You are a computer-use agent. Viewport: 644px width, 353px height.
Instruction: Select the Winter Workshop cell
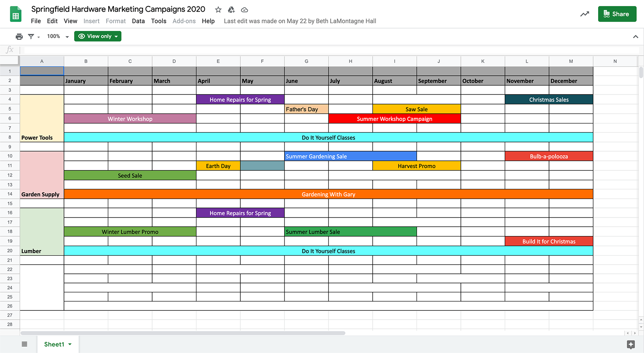pyautogui.click(x=130, y=119)
